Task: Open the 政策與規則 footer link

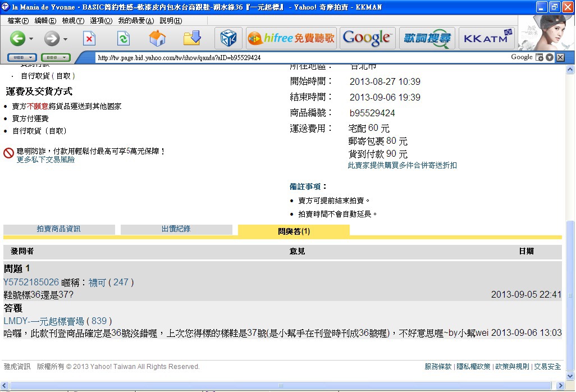Action: [x=512, y=367]
